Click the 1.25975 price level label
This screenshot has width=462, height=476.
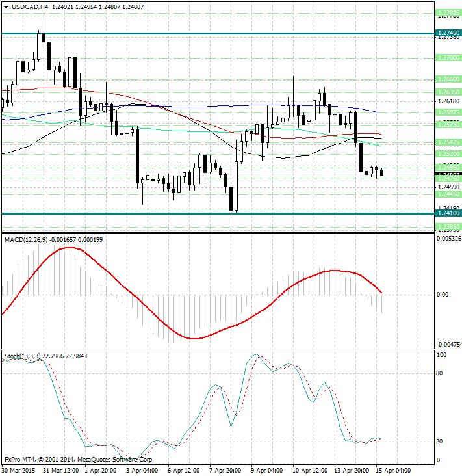449,112
